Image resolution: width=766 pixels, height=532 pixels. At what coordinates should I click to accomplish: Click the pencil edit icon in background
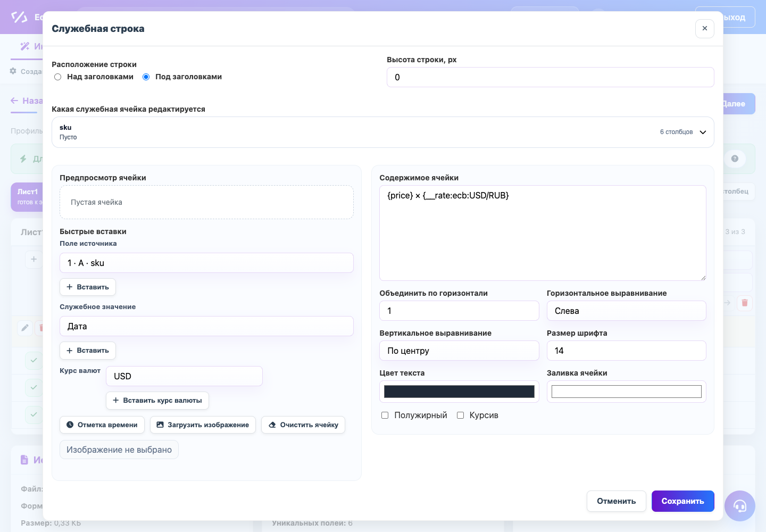tap(25, 328)
